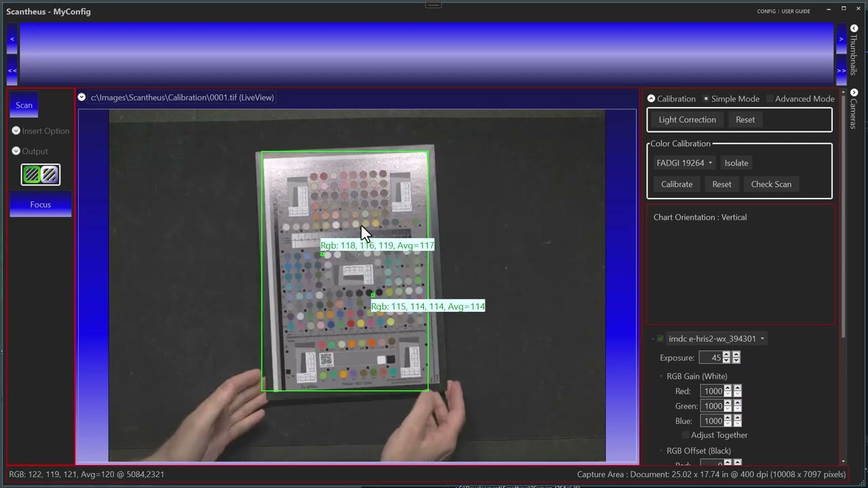Click the Color Calibration group label
This screenshot has width=868, height=488.
(680, 144)
